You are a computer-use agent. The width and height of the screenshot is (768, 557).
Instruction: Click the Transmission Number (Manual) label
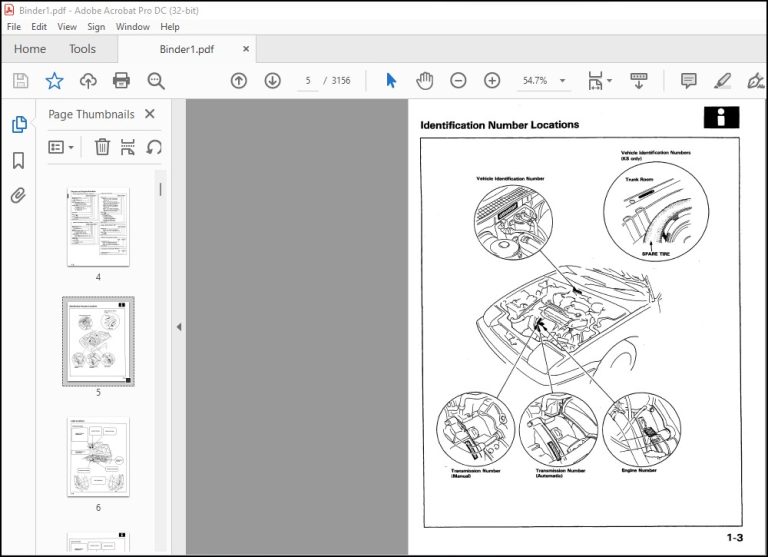pyautogui.click(x=476, y=473)
